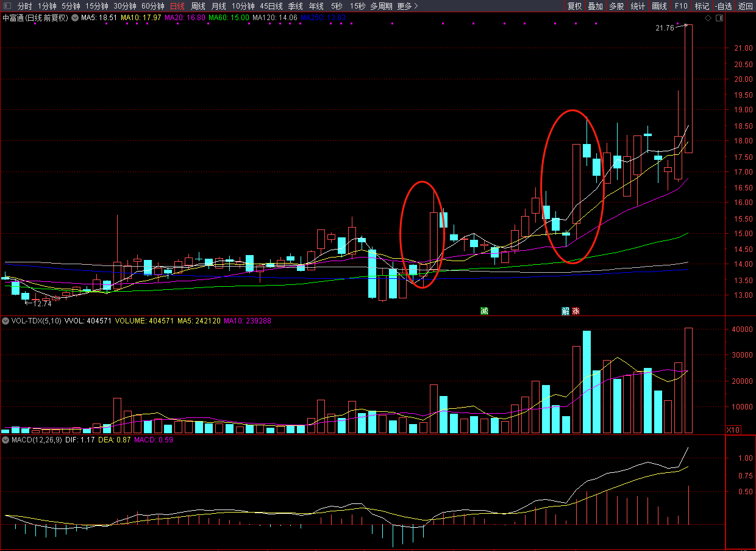Click the volume MA10: 239288 label
This screenshot has height=551, width=756.
click(248, 320)
